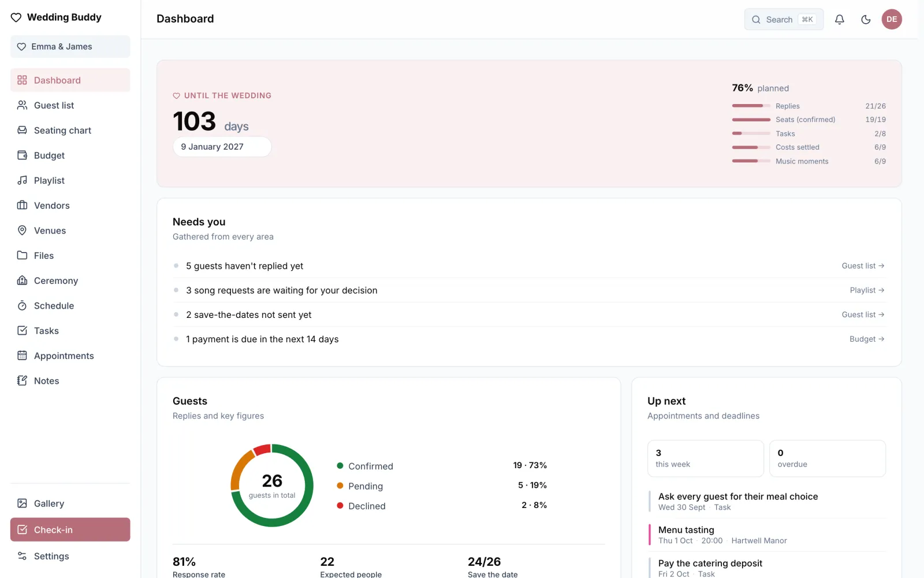Click the Schedule timer icon
The height and width of the screenshot is (578, 924).
click(x=22, y=305)
